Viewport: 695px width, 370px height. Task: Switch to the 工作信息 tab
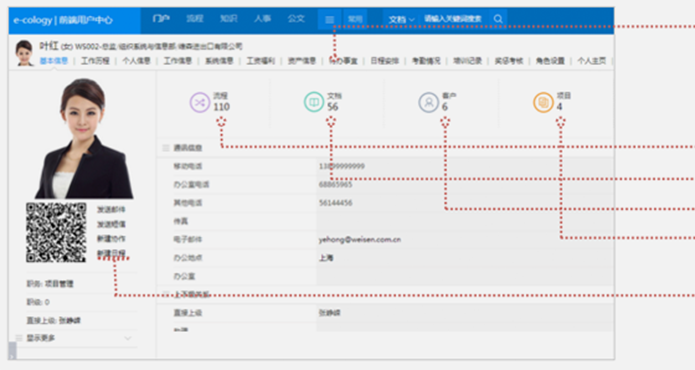178,61
